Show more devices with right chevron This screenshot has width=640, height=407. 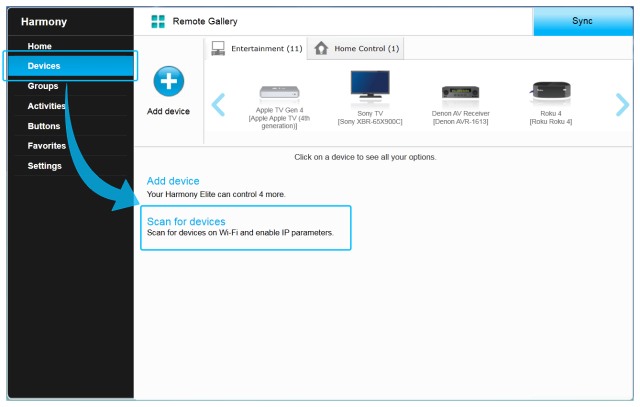point(622,105)
